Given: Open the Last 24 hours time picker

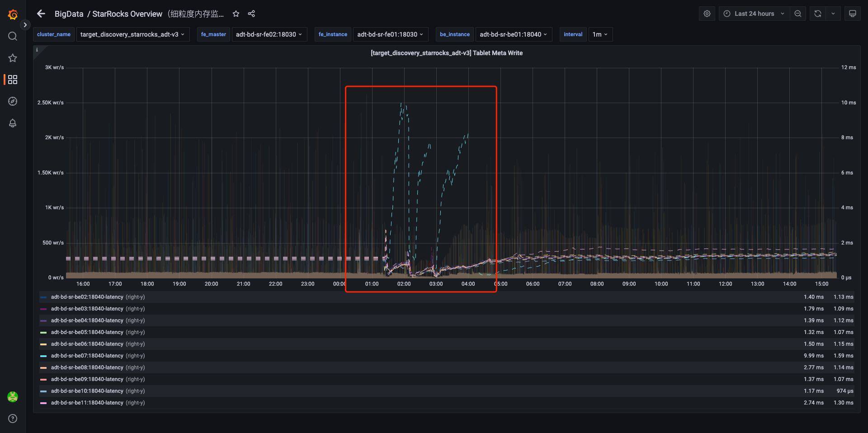Looking at the screenshot, I should (x=754, y=14).
